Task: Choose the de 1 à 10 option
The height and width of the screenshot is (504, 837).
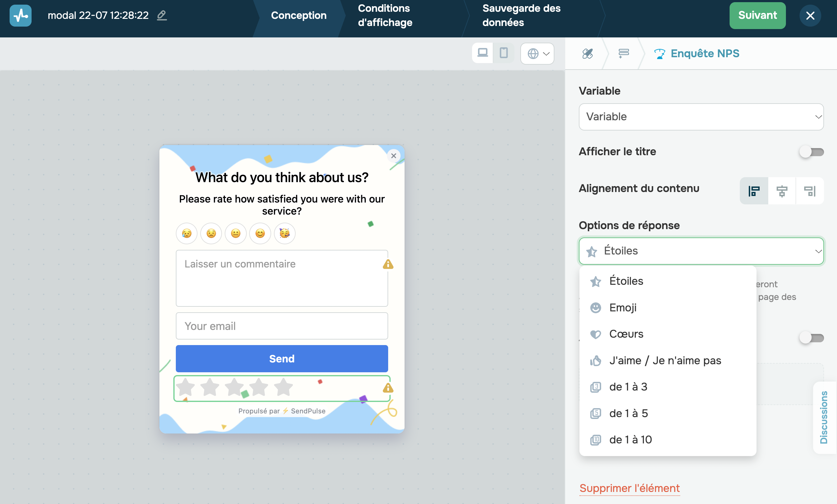Action: click(630, 439)
